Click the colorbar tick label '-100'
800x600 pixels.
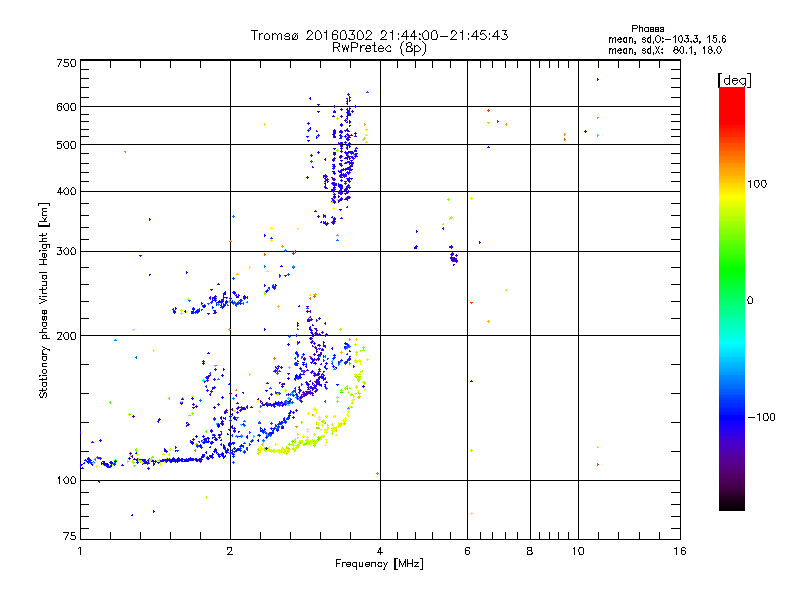[761, 417]
